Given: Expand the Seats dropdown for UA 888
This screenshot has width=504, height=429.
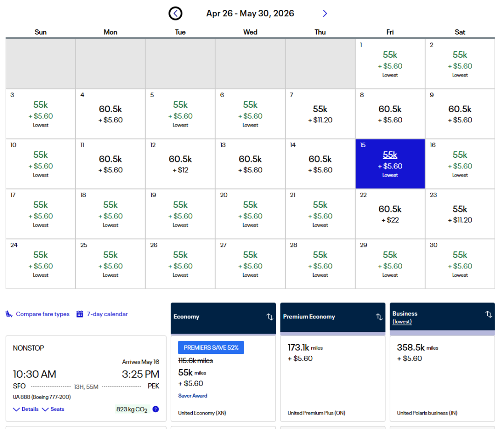Looking at the screenshot, I should click(x=53, y=409).
